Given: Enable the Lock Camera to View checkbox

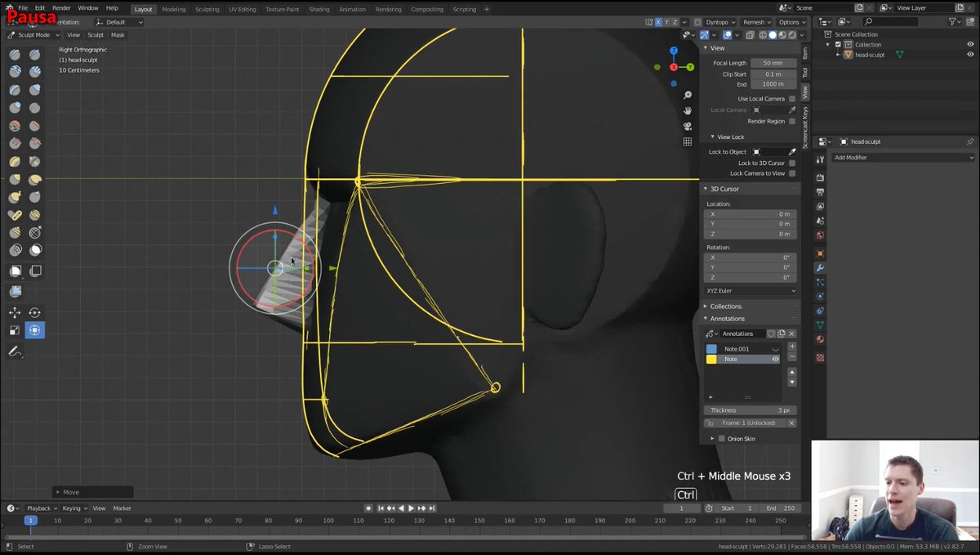Looking at the screenshot, I should [792, 174].
